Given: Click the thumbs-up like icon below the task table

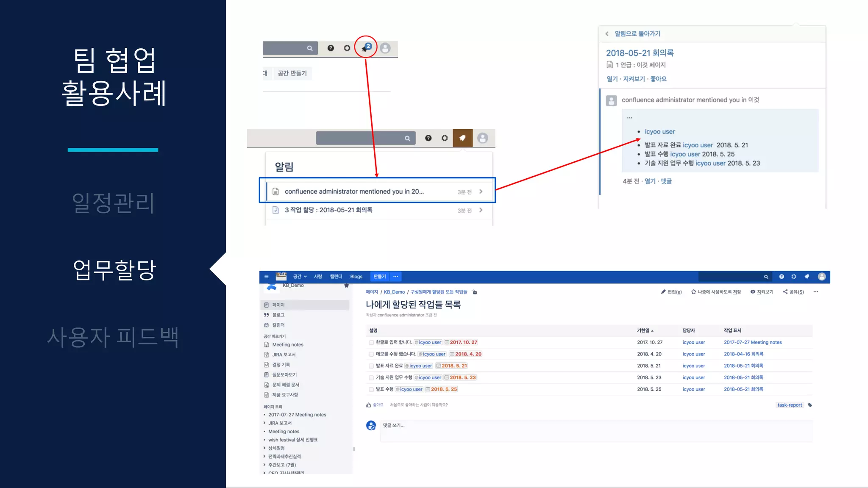Looking at the screenshot, I should (x=369, y=405).
